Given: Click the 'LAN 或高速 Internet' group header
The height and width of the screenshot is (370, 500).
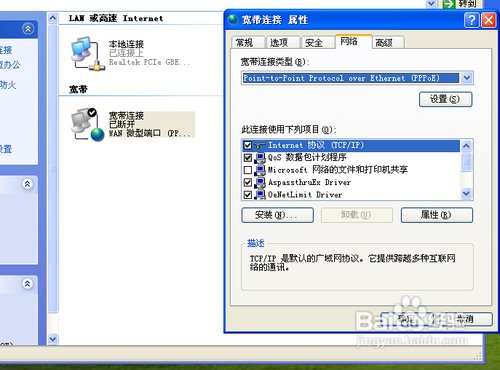Looking at the screenshot, I should pyautogui.click(x=116, y=18).
